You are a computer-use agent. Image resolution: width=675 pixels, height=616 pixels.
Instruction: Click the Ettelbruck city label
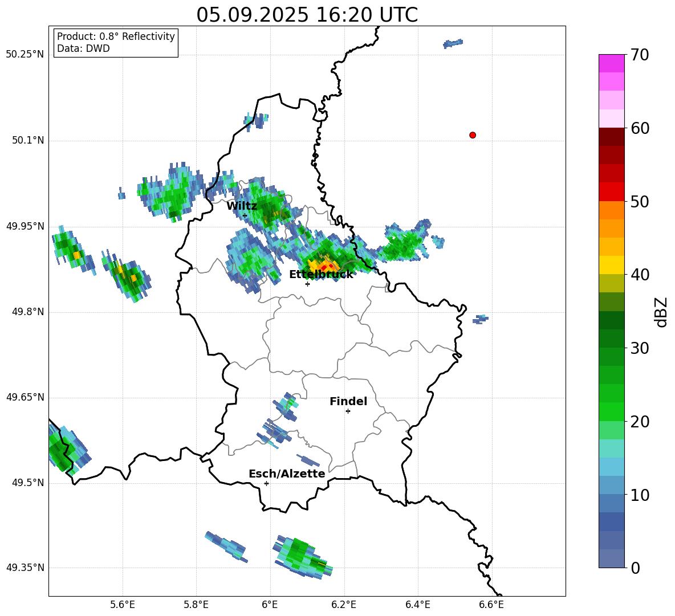[321, 275]
